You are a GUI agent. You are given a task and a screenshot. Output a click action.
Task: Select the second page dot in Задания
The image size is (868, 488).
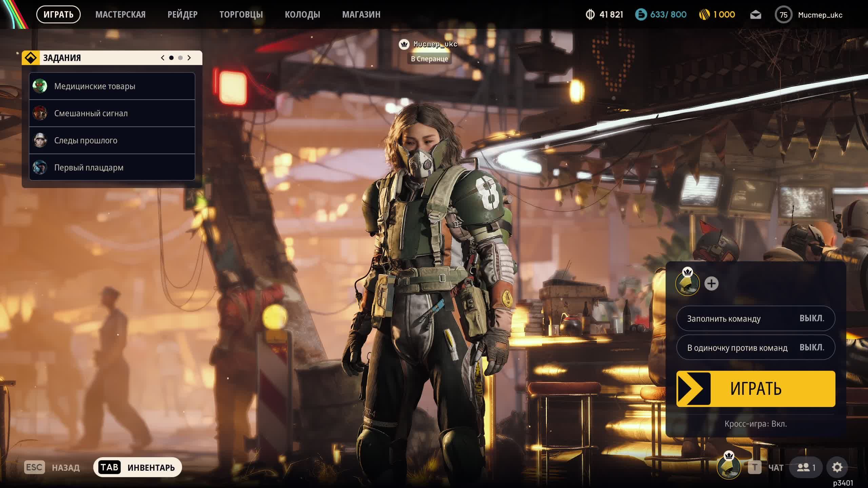click(180, 58)
